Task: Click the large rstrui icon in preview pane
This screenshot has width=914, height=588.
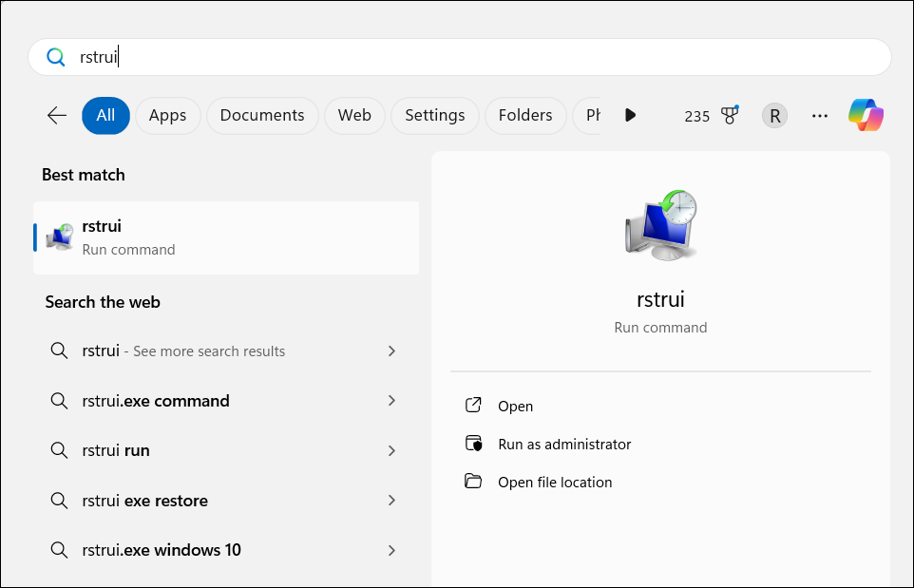Action: tap(660, 224)
